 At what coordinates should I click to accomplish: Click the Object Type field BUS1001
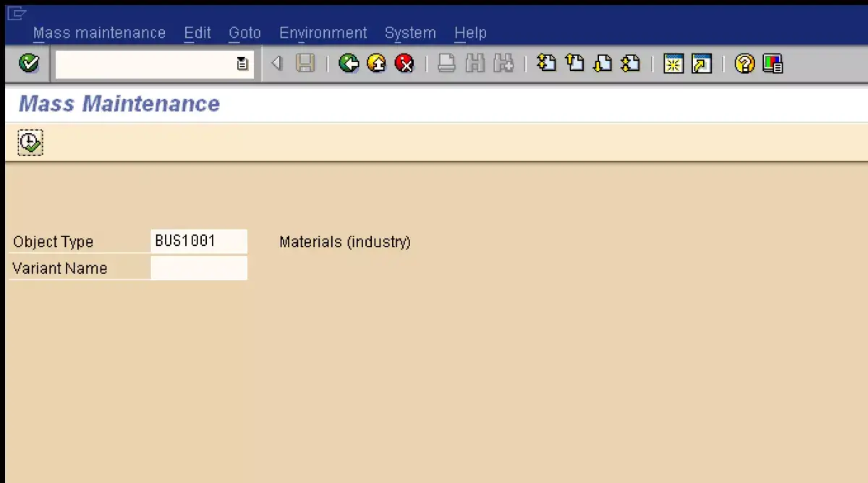pos(199,241)
